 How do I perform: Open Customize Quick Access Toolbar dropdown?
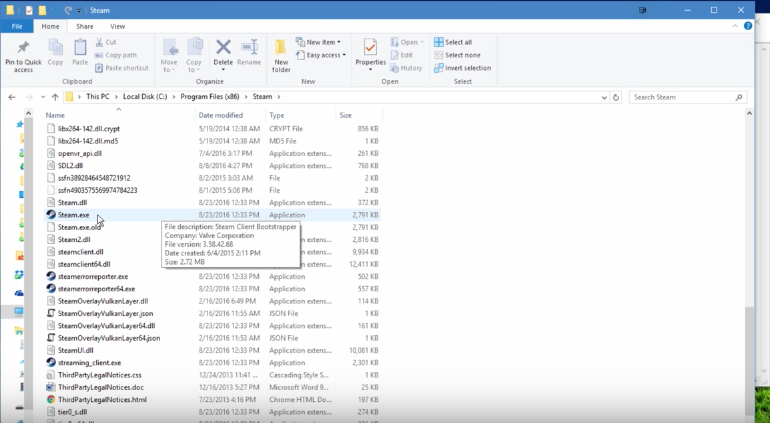79,11
